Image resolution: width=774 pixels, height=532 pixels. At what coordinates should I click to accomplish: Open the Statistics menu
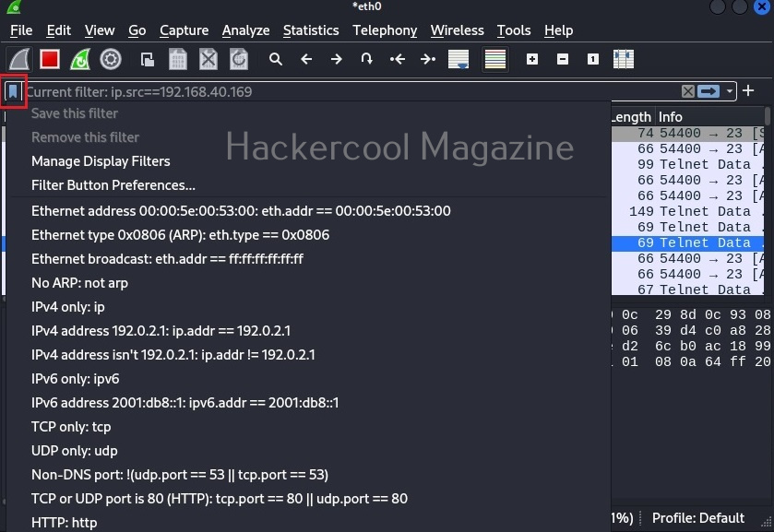[x=311, y=30]
